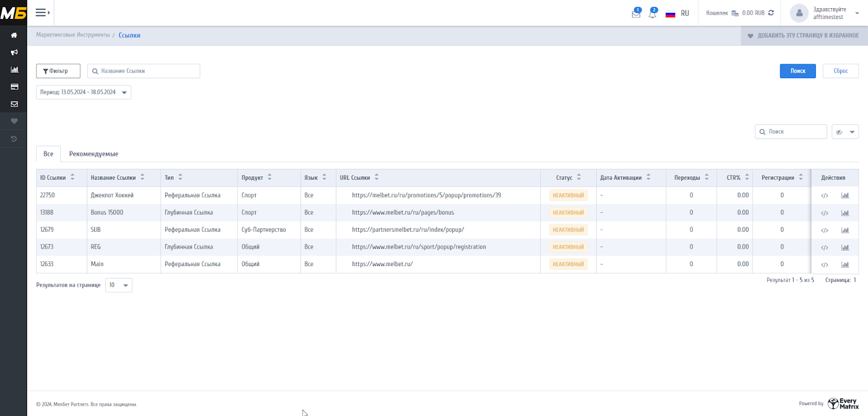Open the history clock sidebar icon
The height and width of the screenshot is (416, 868).
[x=14, y=139]
